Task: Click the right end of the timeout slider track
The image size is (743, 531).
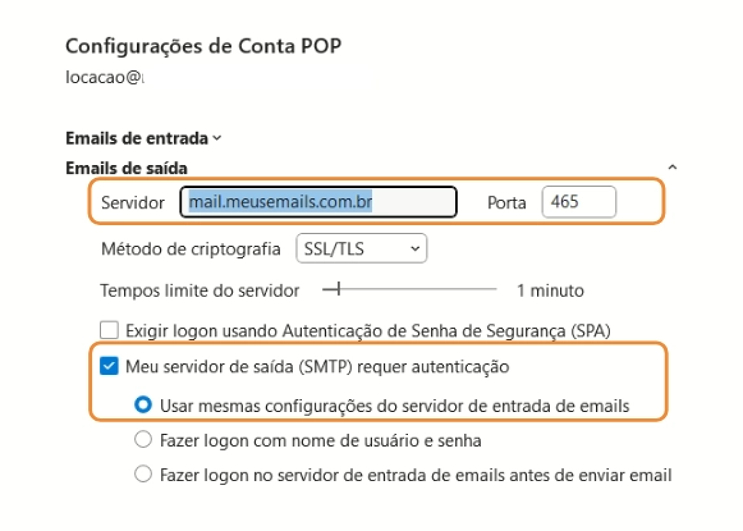Action: (x=494, y=291)
